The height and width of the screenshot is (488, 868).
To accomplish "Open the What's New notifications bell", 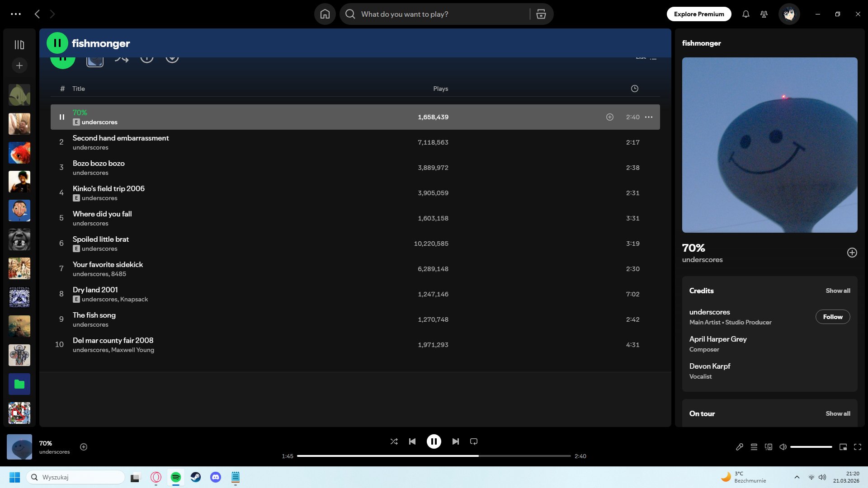I will pyautogui.click(x=746, y=14).
